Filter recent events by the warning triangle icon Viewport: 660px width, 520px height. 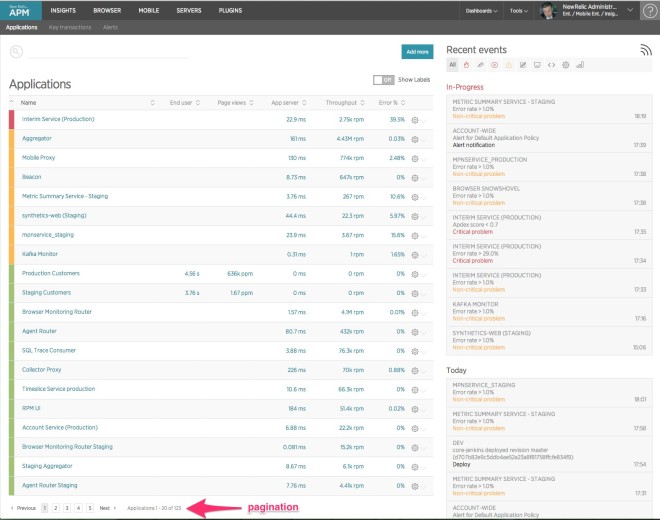509,65
